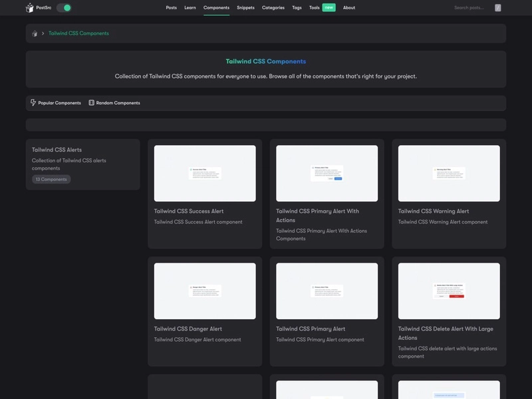Select the Components nav tab
This screenshot has width=532, height=399.
coord(217,8)
